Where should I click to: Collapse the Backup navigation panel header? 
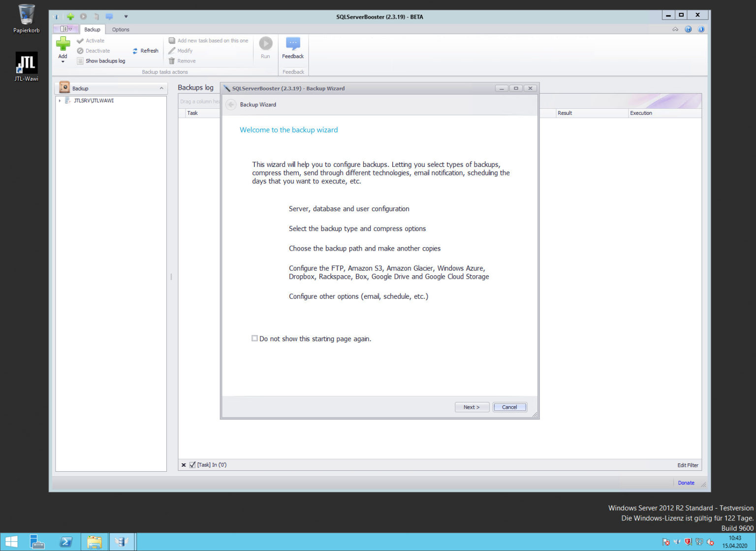point(161,89)
